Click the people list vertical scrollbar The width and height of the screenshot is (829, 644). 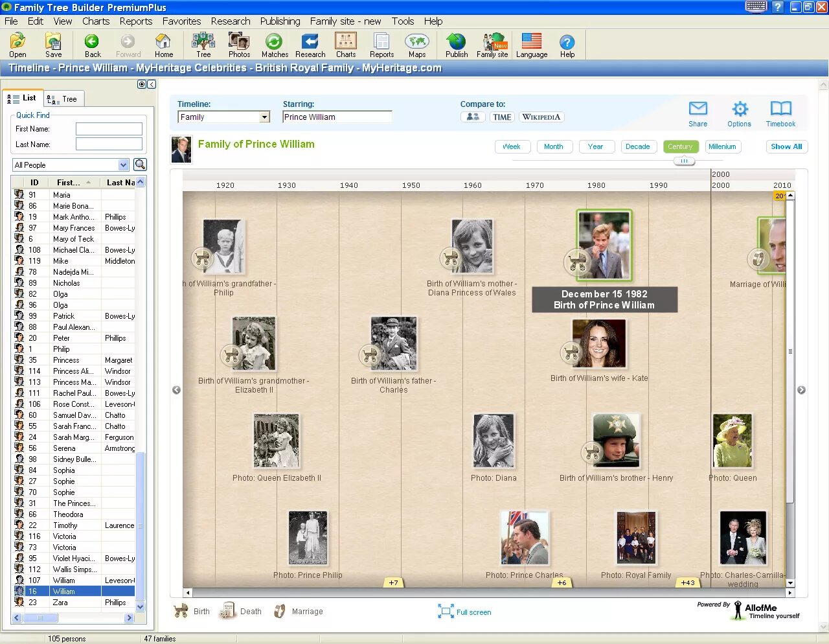(140, 526)
